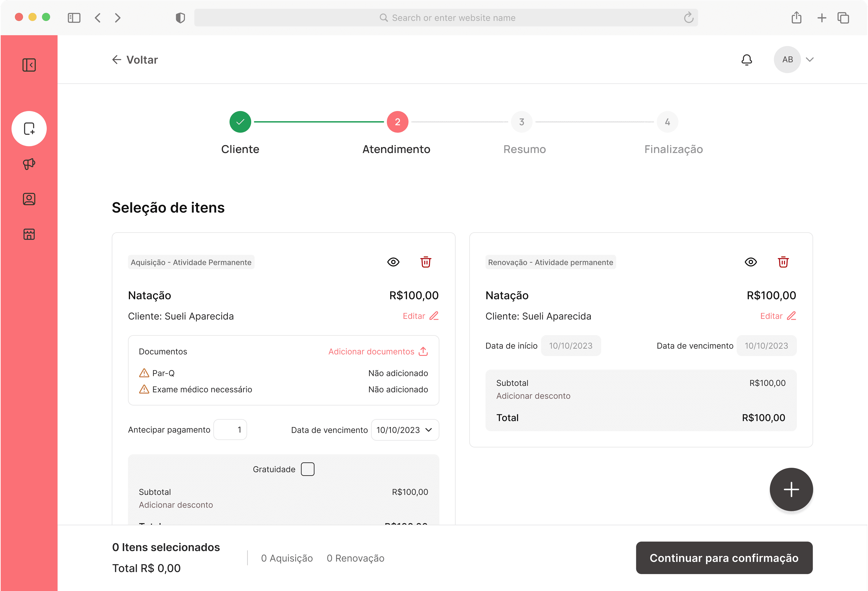Go to the Cliente completed step
The width and height of the screenshot is (868, 591).
tap(240, 122)
